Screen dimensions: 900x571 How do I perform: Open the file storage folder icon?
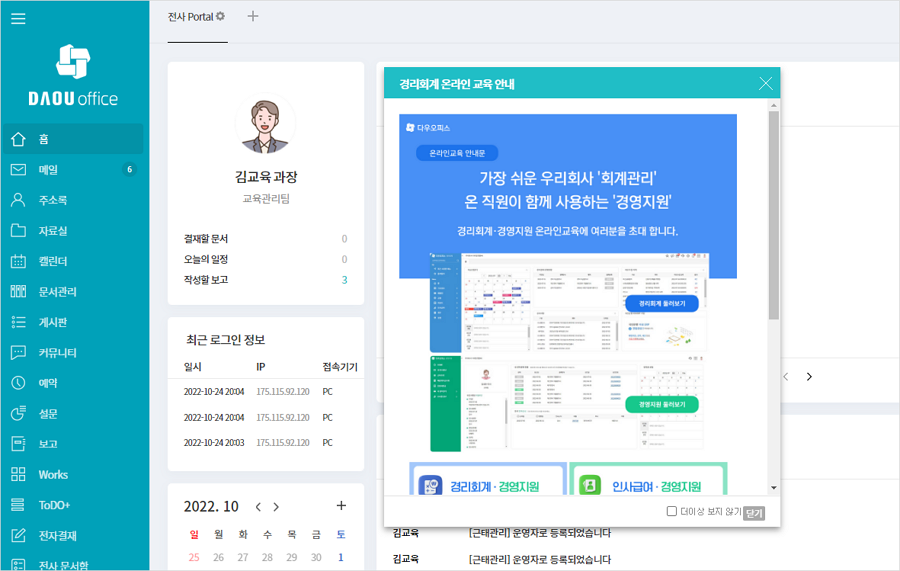pyautogui.click(x=18, y=230)
